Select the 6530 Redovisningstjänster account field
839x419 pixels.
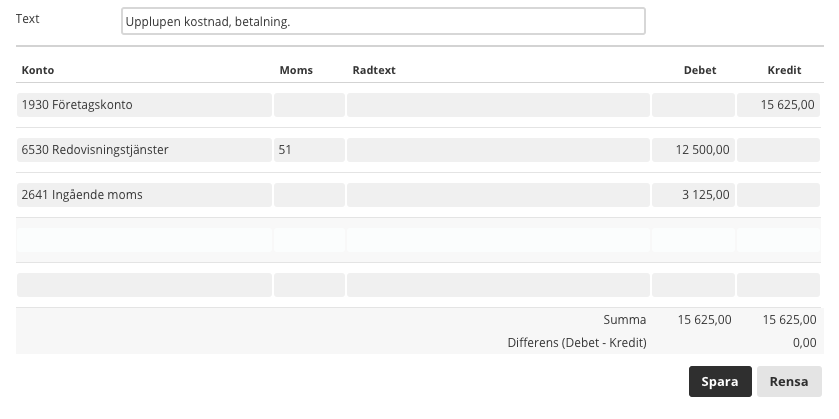(x=144, y=150)
